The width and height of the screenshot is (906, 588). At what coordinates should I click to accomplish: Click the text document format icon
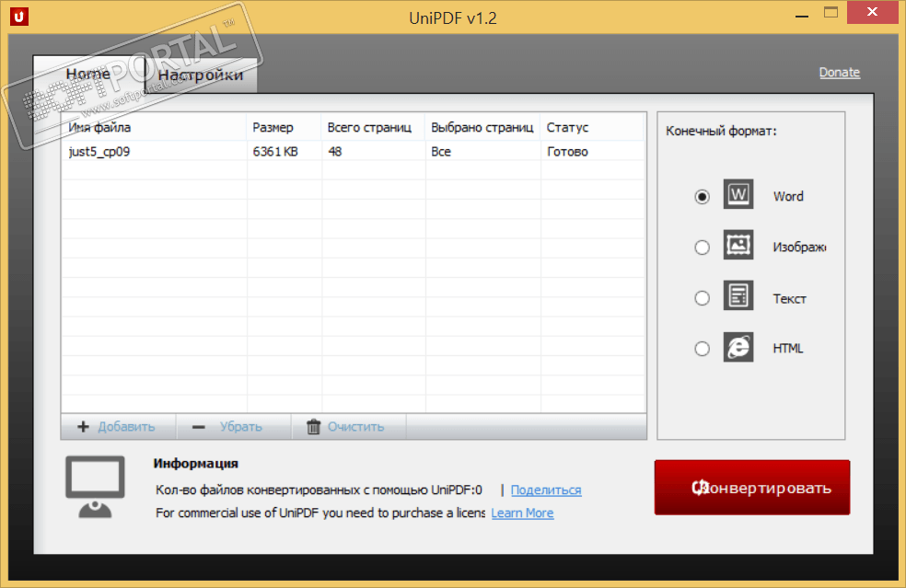738,295
